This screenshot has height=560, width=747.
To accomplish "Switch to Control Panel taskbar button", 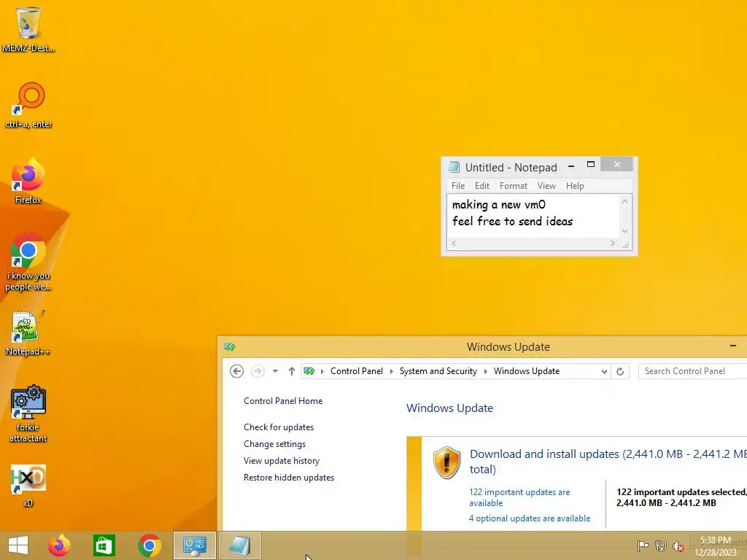I will pyautogui.click(x=194, y=545).
